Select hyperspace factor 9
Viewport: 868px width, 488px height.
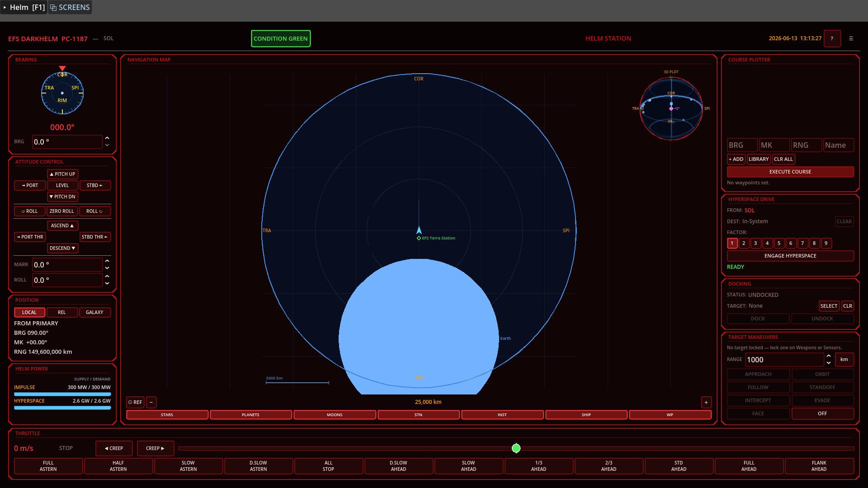click(x=826, y=243)
